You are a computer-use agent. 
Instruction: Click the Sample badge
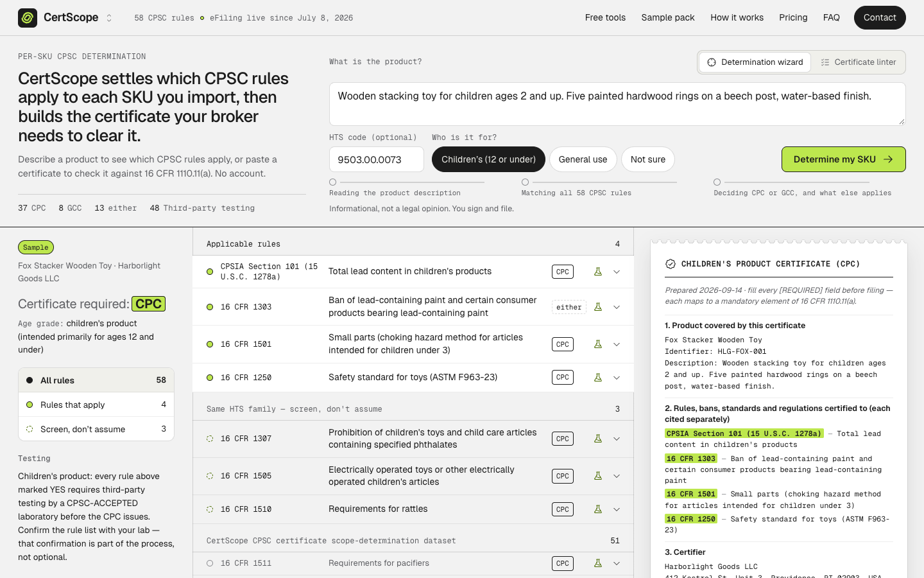[x=36, y=247]
